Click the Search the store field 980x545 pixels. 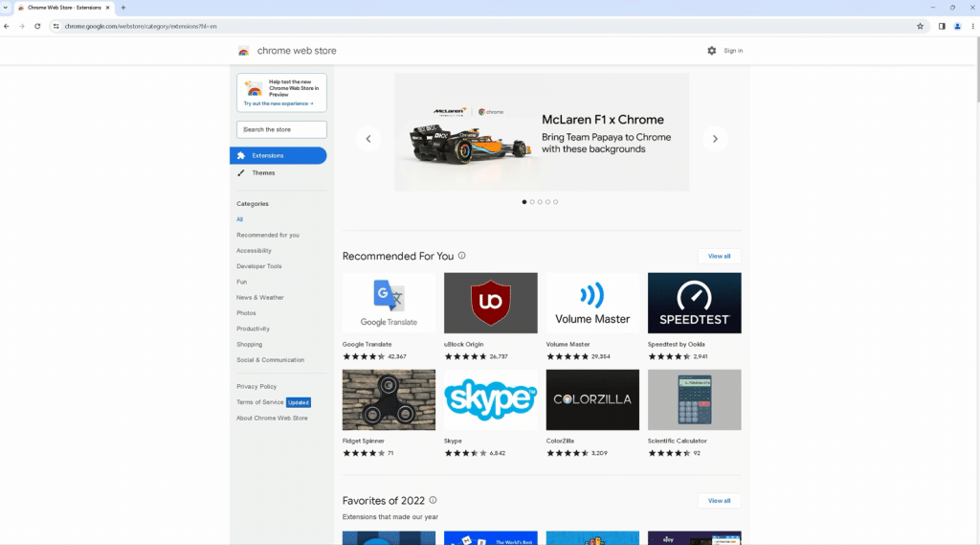coord(281,129)
